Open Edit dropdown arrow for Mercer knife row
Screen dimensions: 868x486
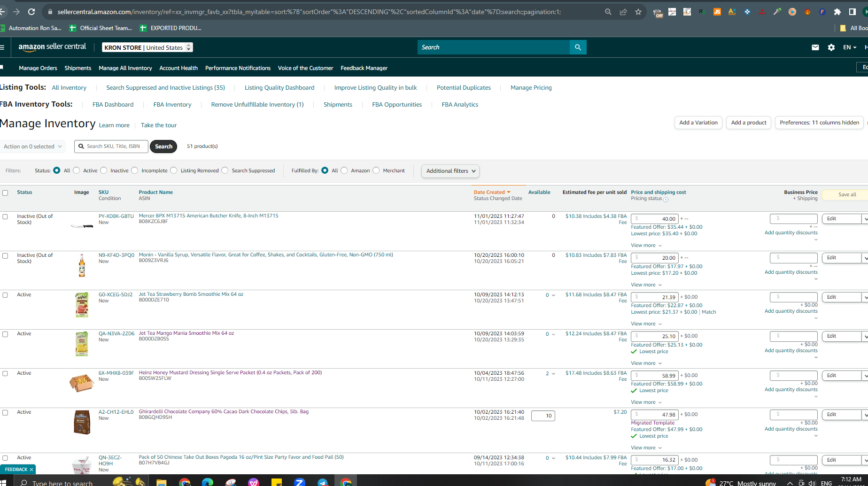click(x=865, y=219)
